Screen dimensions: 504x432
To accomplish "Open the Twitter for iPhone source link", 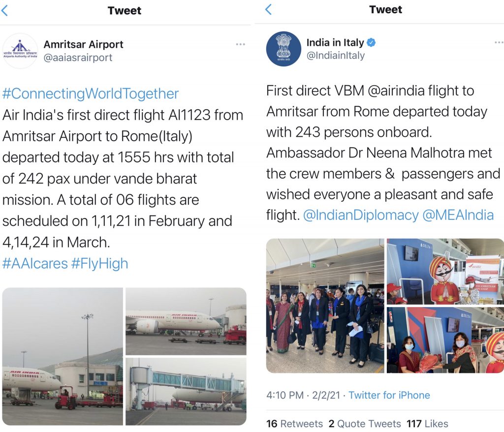I will (x=389, y=395).
